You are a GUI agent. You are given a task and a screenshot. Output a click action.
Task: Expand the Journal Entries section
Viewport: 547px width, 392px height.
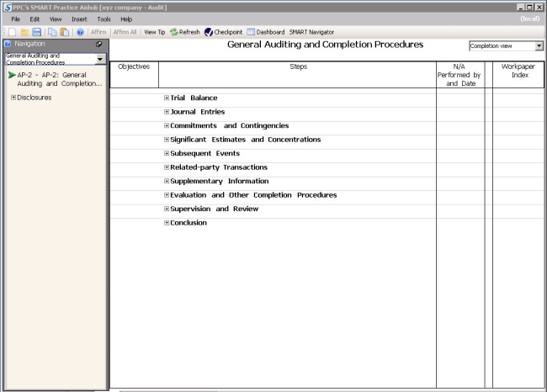click(167, 112)
